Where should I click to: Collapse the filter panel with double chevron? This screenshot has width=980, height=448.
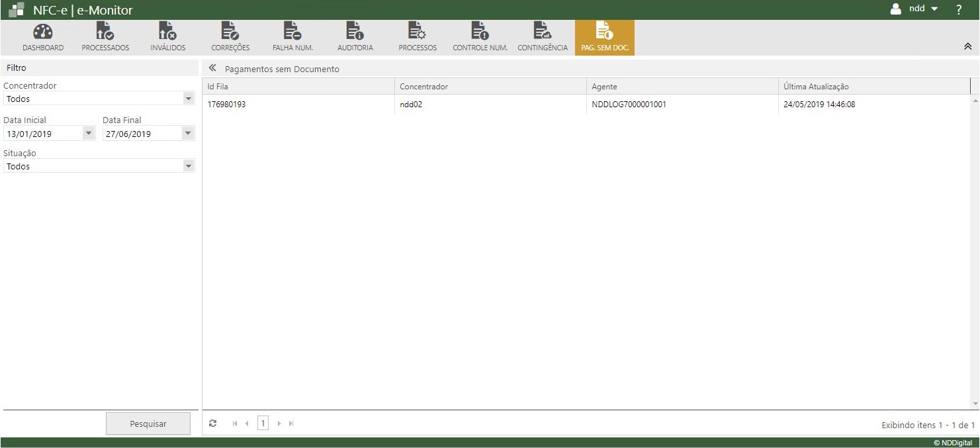point(212,68)
